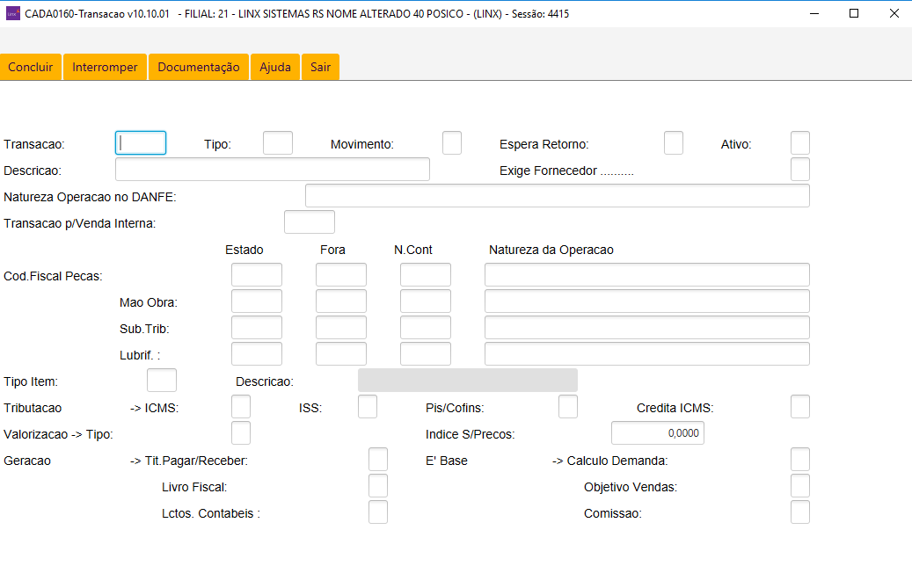
Task: Click the Natureza Operacao no DANFE field
Action: coord(557,196)
